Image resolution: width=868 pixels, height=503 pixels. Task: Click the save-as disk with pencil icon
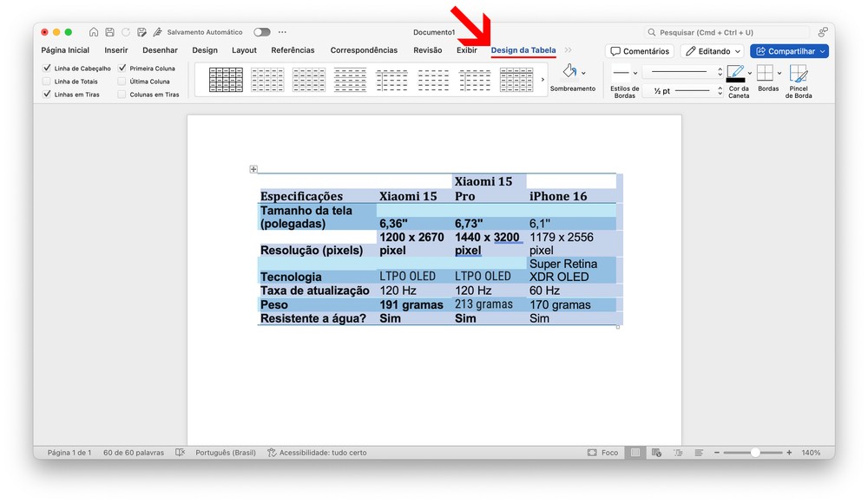tap(141, 32)
